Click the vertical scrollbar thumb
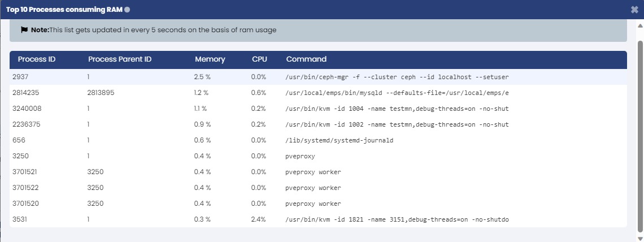Image resolution: width=644 pixels, height=242 pixels. (640, 136)
